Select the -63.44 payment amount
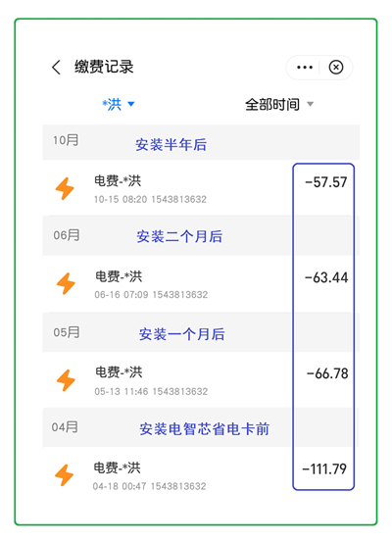The height and width of the screenshot is (542, 392). tap(326, 277)
